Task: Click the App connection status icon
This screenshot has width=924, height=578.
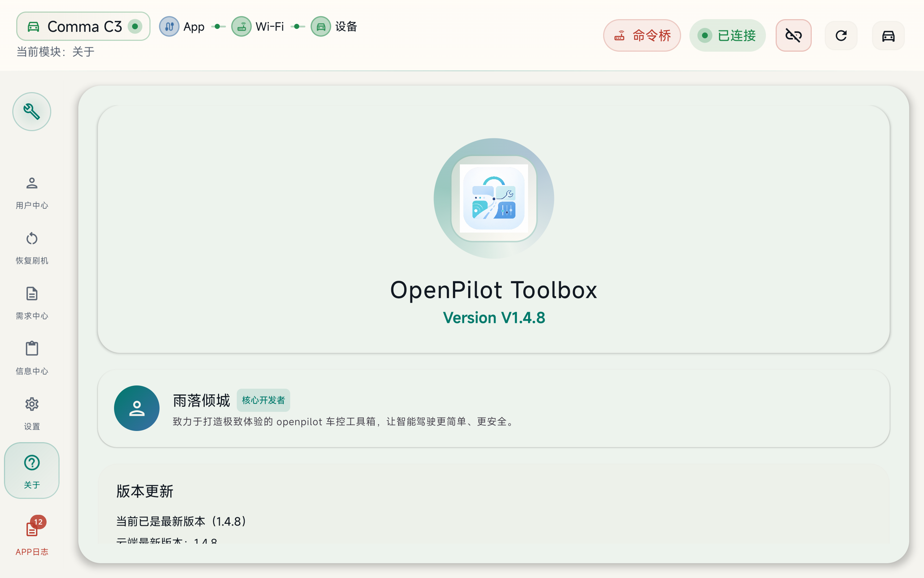Action: pyautogui.click(x=169, y=26)
